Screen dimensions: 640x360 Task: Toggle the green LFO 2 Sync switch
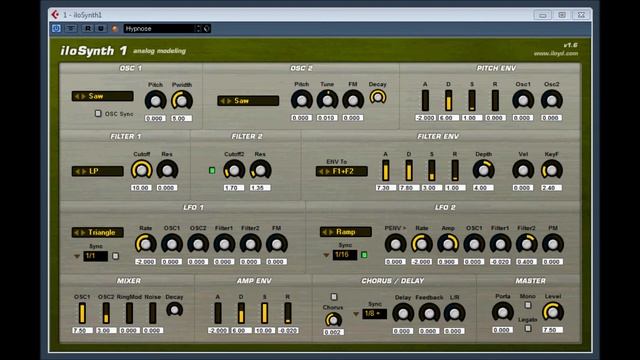point(364,255)
